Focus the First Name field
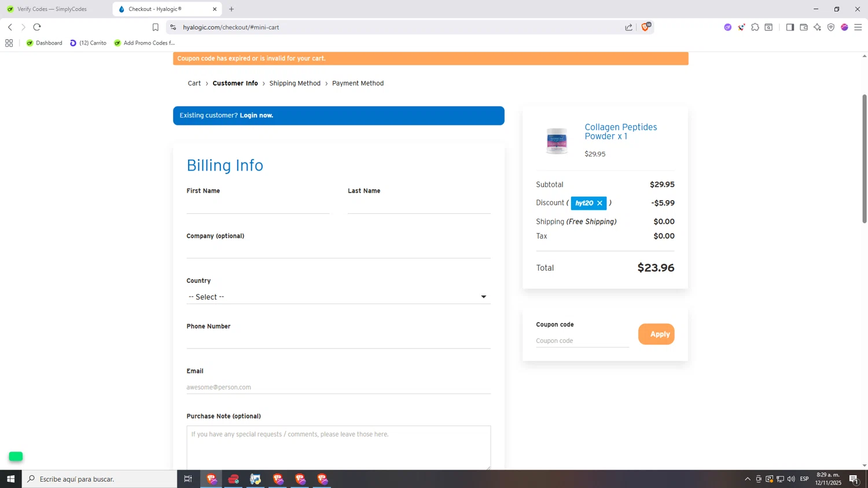868x488 pixels. (258, 206)
